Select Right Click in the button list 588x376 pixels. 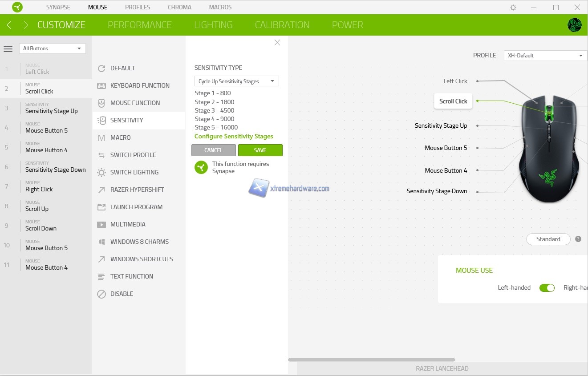tap(39, 189)
